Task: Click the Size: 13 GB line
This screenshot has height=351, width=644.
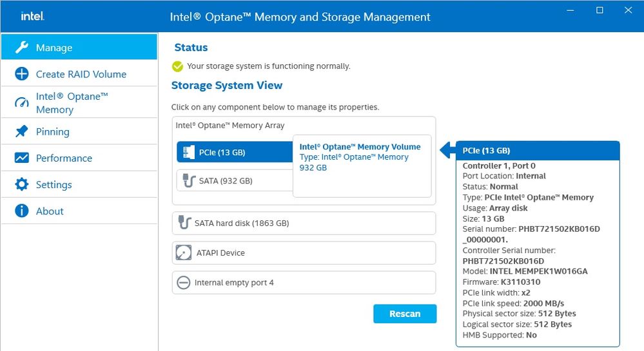Action: click(483, 219)
